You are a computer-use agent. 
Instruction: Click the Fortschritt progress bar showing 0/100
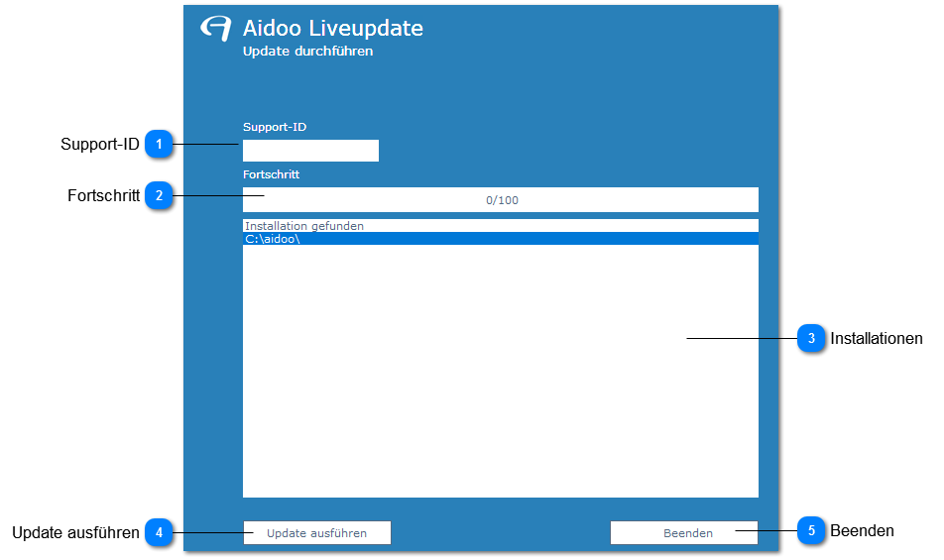501,199
